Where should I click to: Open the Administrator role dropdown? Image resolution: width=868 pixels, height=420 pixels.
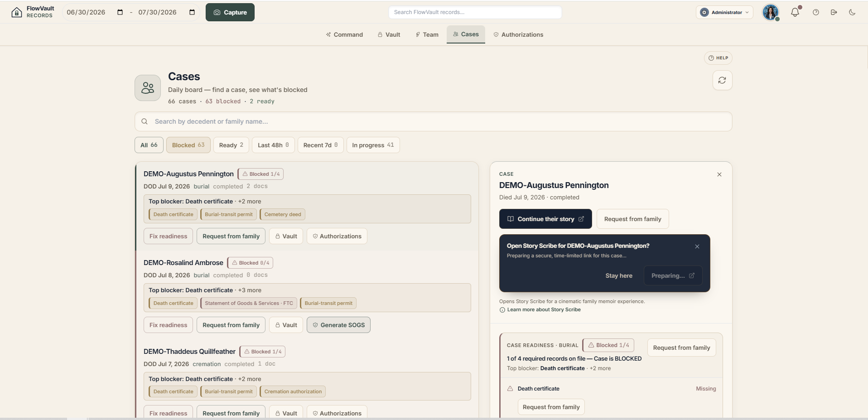pos(724,12)
